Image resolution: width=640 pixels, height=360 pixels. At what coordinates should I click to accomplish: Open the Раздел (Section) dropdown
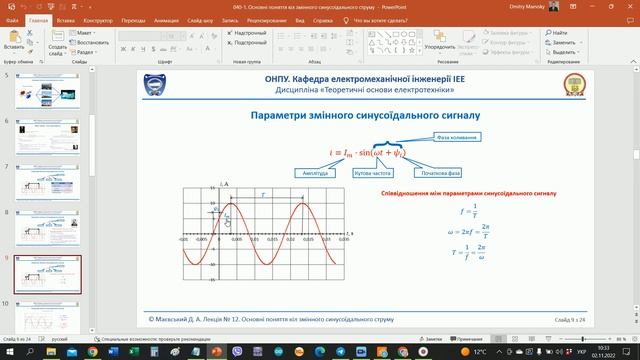click(84, 52)
